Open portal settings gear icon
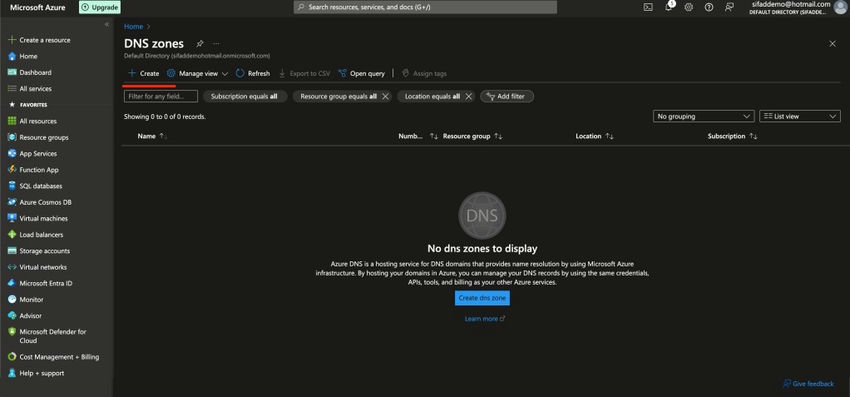Screen dimensions: 850x397 click(x=688, y=7)
